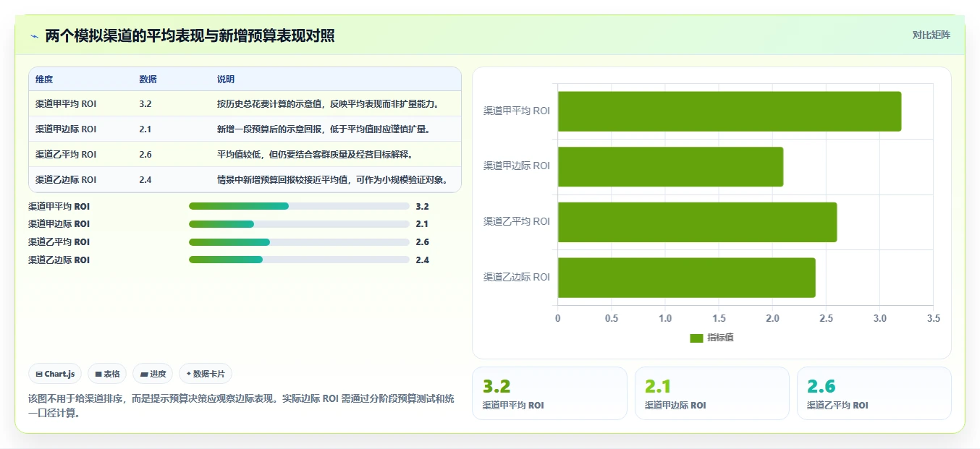
Task: Click the table value 2.4
Action: [145, 180]
